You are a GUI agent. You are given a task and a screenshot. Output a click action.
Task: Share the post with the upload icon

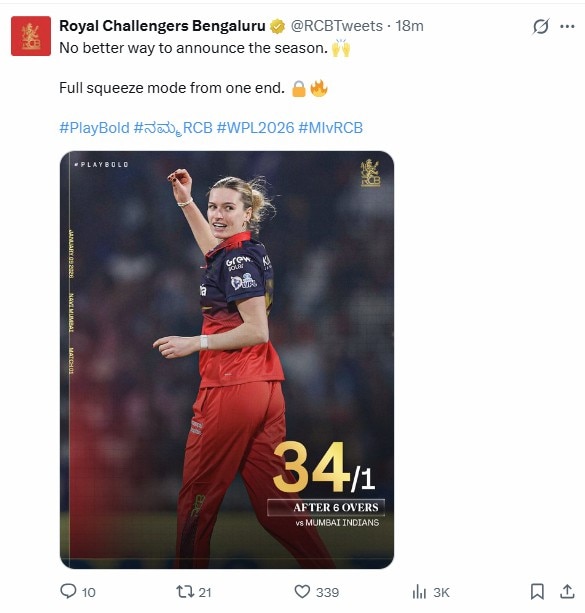coord(567,591)
